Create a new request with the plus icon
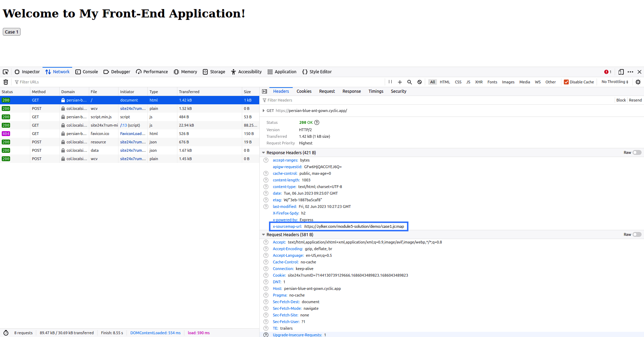The width and height of the screenshot is (644, 337). coord(400,82)
